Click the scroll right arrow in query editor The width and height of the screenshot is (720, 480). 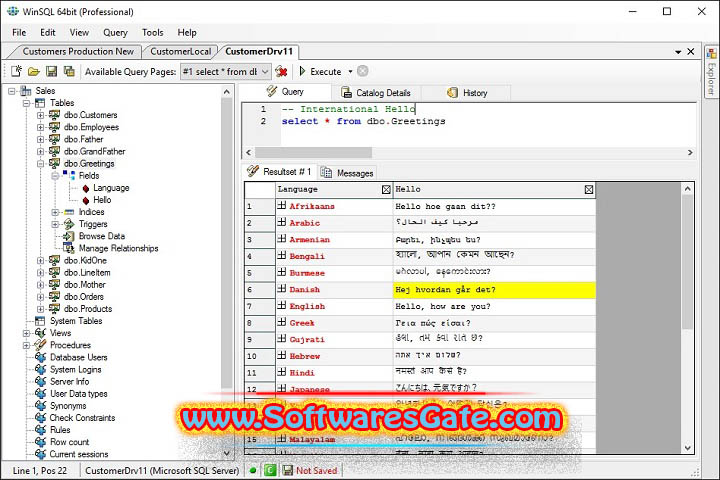point(690,152)
